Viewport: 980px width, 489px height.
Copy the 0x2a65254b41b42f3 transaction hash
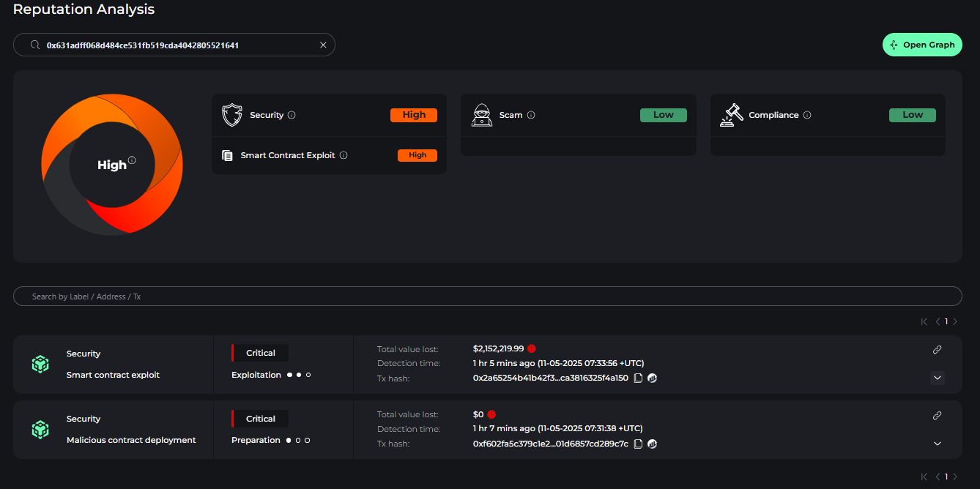[638, 378]
